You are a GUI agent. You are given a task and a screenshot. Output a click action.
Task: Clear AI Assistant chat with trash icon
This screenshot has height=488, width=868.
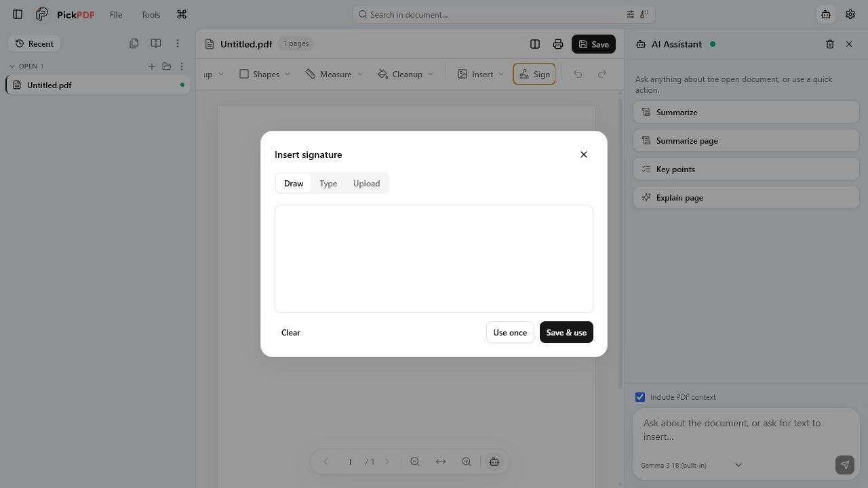[830, 44]
